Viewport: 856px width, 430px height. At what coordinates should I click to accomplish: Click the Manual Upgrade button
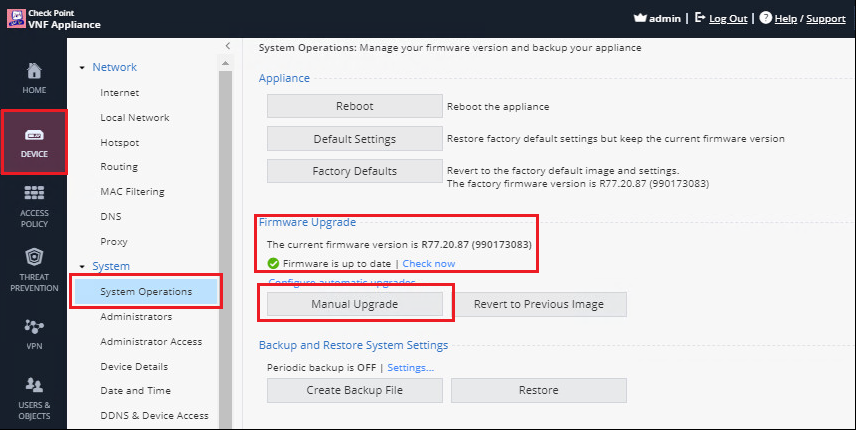click(x=355, y=304)
